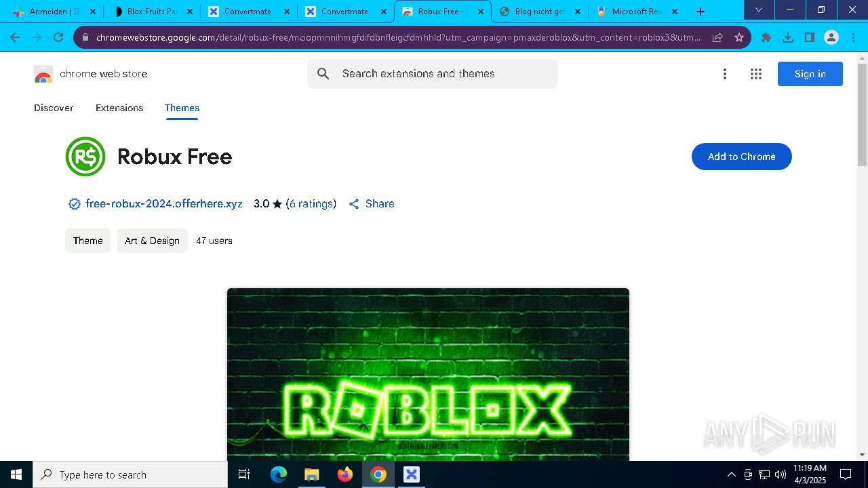Click the Art & Design chip
The image size is (868, 488).
coord(152,241)
